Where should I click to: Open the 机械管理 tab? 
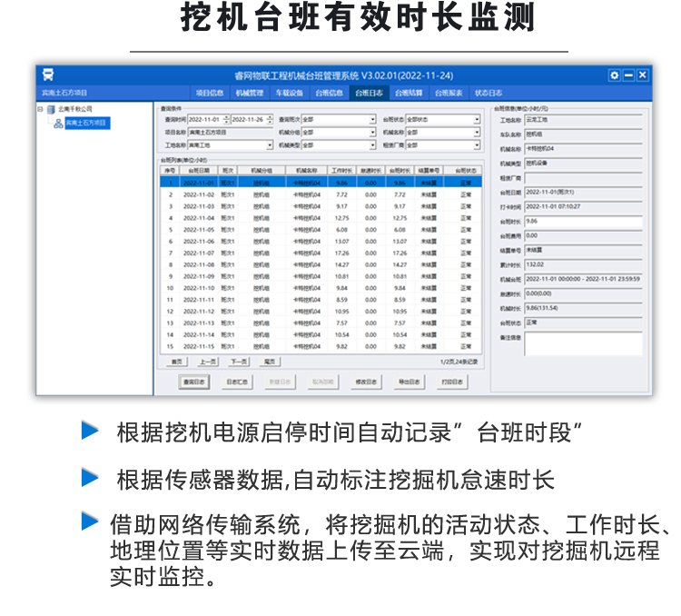250,93
